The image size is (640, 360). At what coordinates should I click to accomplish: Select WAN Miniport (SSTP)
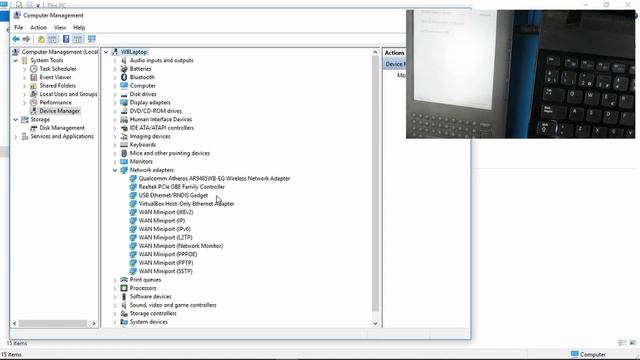tap(165, 271)
